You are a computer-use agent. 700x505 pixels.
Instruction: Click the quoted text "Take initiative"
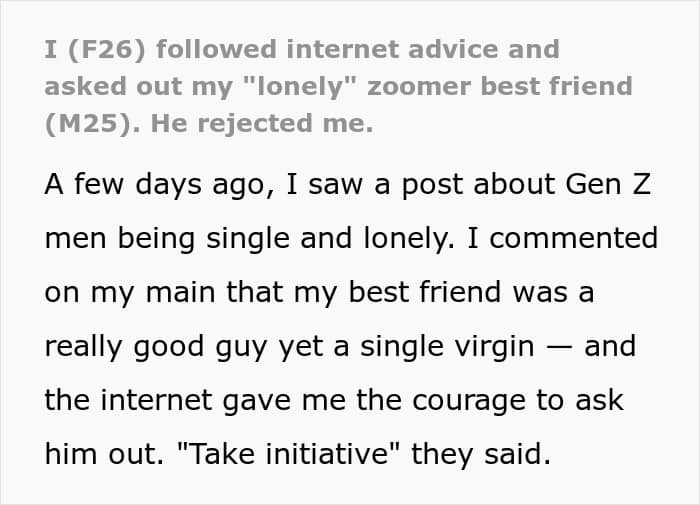288,454
